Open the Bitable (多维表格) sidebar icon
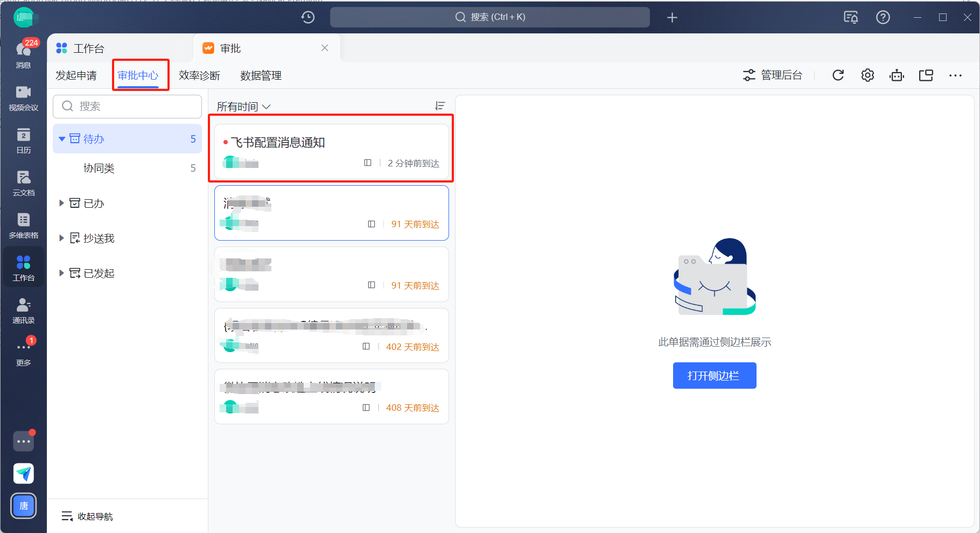This screenshot has width=980, height=533. [x=23, y=225]
